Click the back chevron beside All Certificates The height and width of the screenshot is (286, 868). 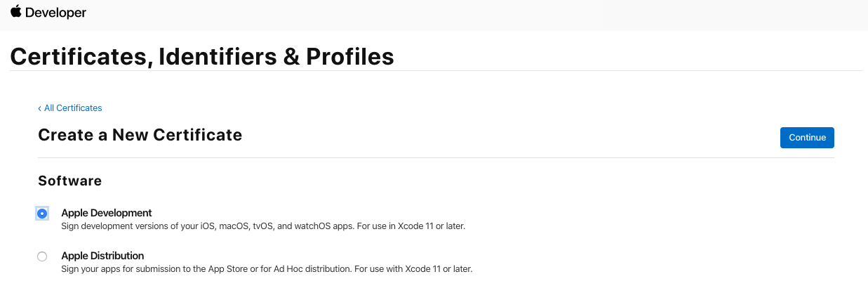click(39, 108)
